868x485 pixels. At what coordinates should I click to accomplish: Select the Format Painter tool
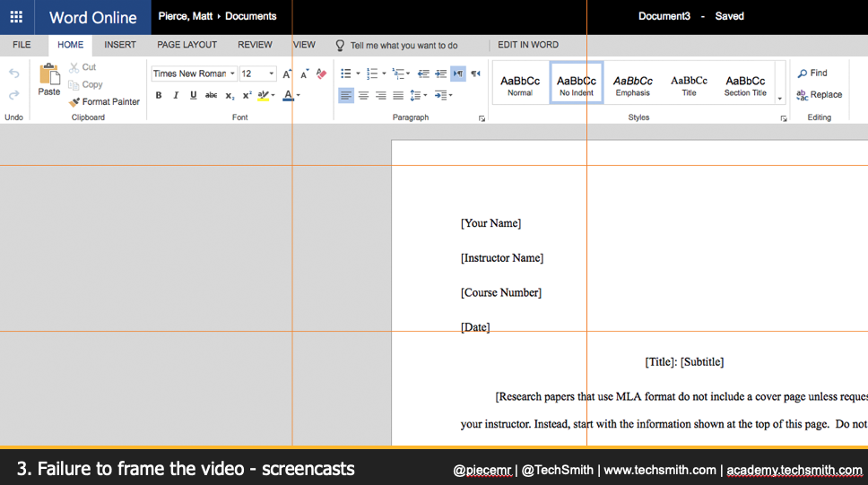click(104, 102)
